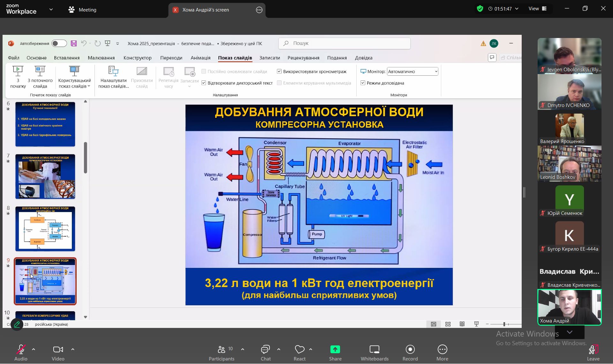Expand the Video options arrow
Viewport: 613px width, 364px height.
pyautogui.click(x=73, y=349)
